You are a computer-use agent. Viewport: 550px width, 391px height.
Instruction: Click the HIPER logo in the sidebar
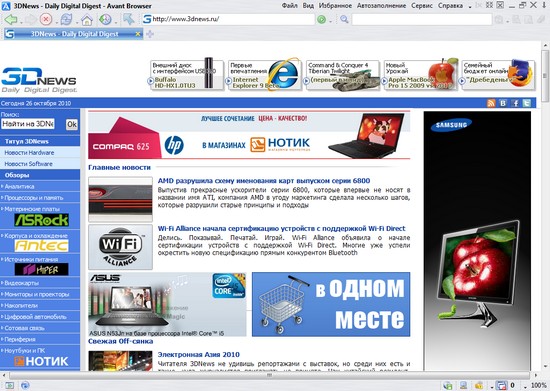[41, 269]
